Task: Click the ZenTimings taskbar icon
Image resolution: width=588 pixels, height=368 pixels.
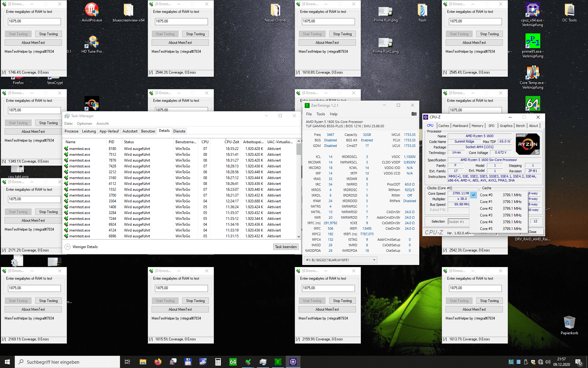Action: click(x=278, y=362)
